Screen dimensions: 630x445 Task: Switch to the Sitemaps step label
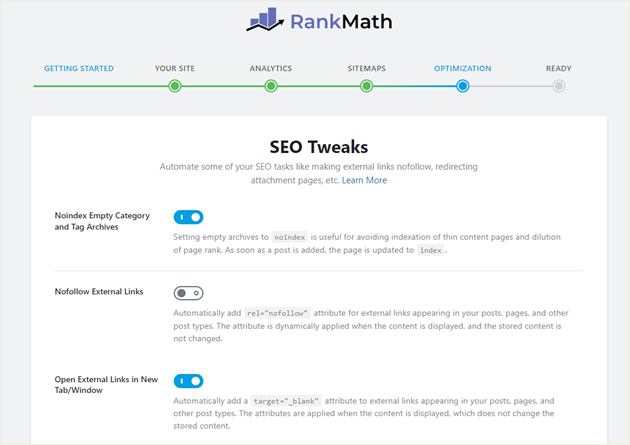pos(367,69)
